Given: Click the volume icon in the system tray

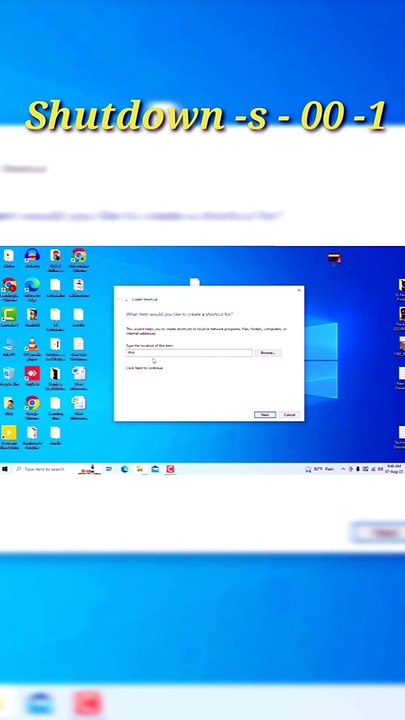Looking at the screenshot, I should [380, 469].
